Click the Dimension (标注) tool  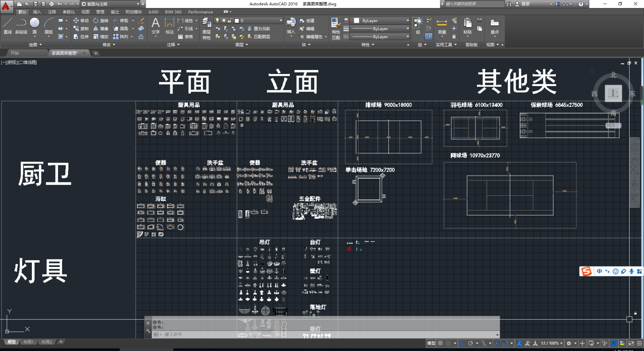pos(169,26)
